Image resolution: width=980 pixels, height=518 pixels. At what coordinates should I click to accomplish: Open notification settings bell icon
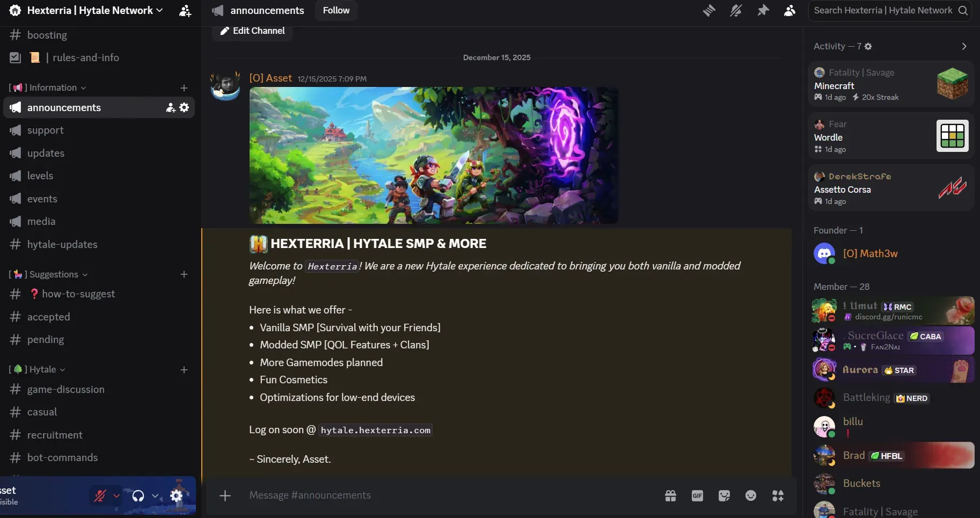pos(736,11)
